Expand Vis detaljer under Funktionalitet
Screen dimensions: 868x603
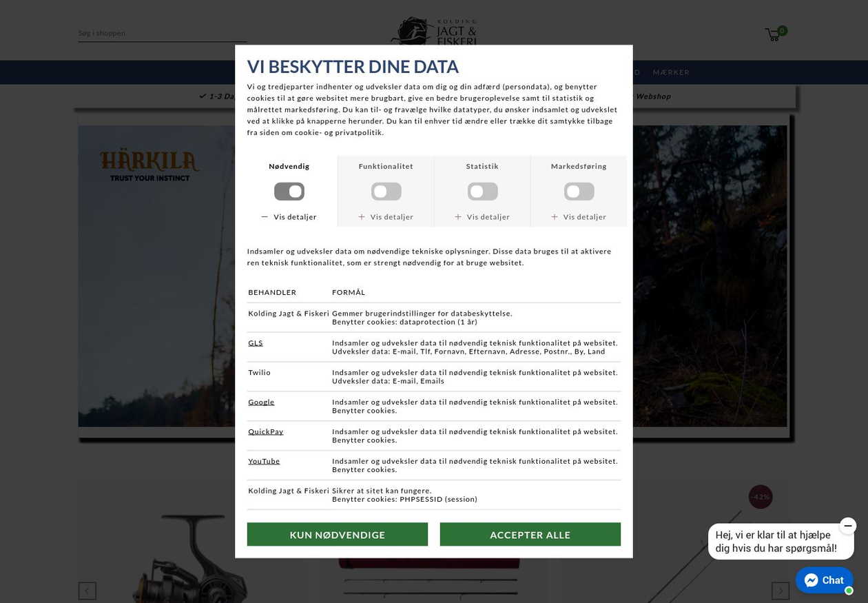[386, 217]
